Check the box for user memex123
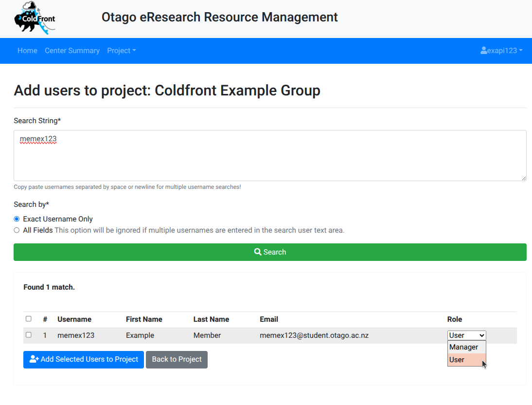 pyautogui.click(x=29, y=335)
